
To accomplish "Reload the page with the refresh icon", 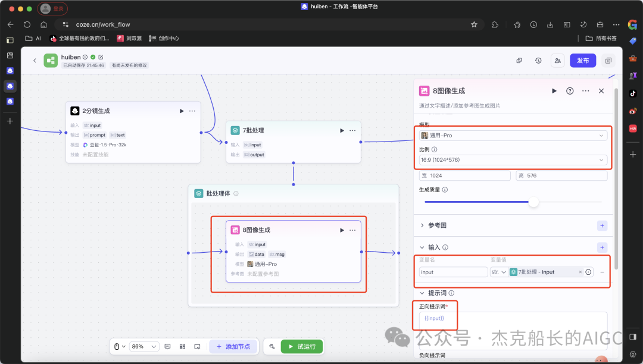I will pos(27,24).
